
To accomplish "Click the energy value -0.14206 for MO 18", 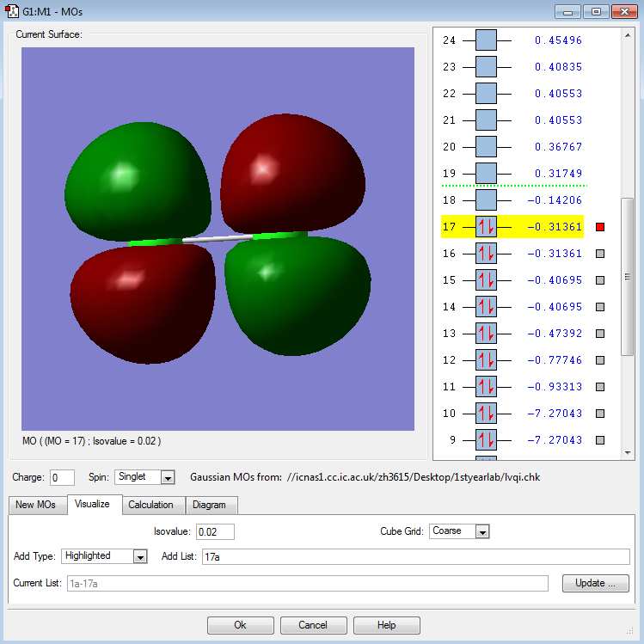I will pos(555,200).
